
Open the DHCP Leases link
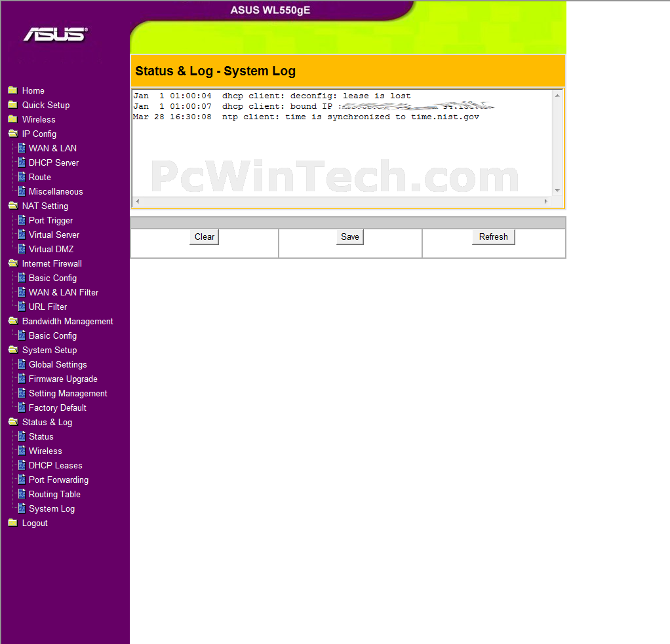click(x=56, y=466)
